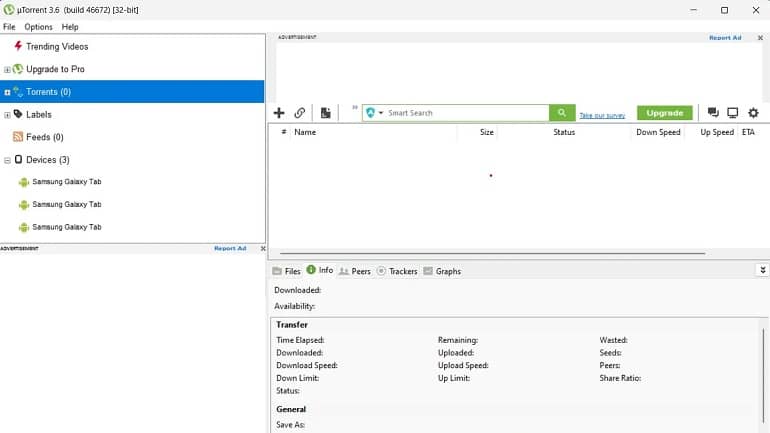Open the Take our survey link

point(602,115)
